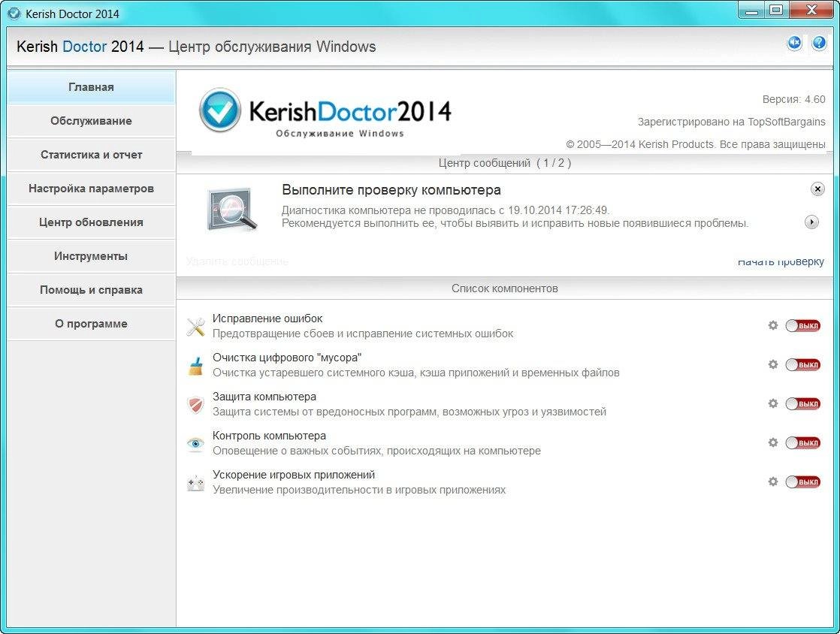Screen dimensions: 840x634
Task: Toggle the Исправление ошибок switch
Action: [802, 325]
